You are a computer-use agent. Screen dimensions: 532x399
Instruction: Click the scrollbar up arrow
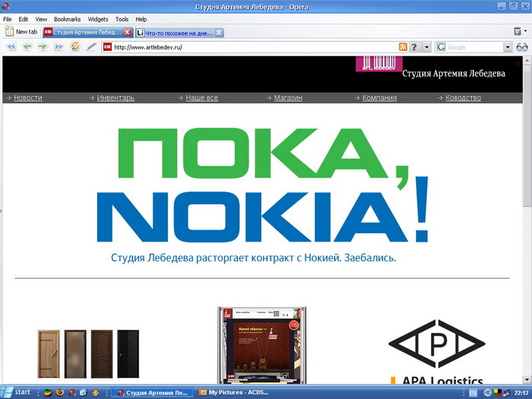tap(527, 61)
